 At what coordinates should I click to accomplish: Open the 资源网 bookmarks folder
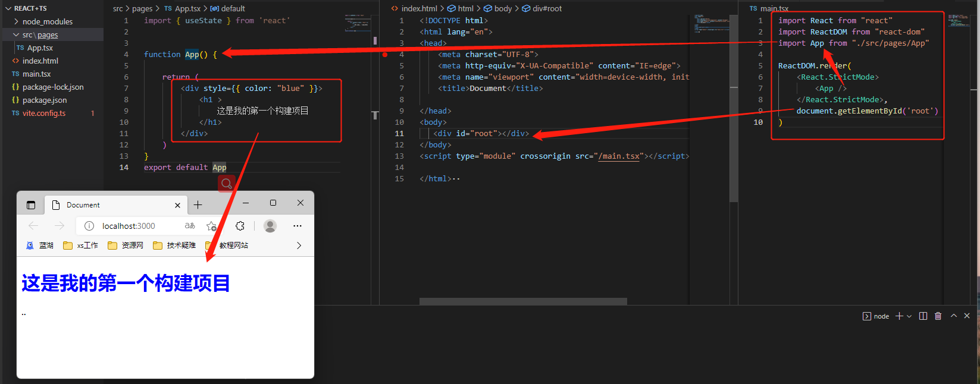click(x=126, y=245)
